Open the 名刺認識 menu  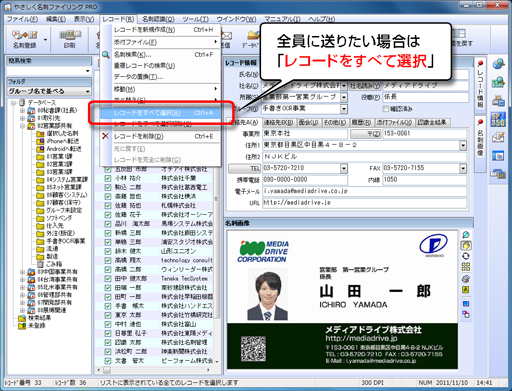[x=158, y=19]
